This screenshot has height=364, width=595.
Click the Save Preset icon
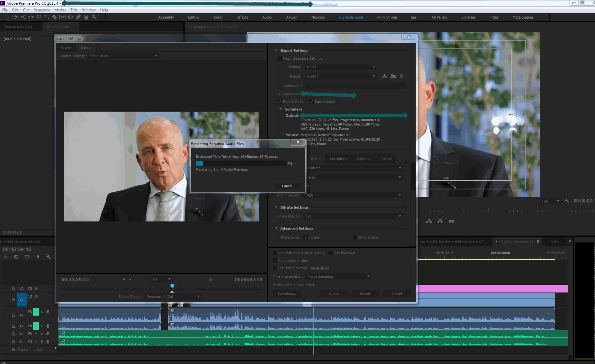tap(384, 76)
